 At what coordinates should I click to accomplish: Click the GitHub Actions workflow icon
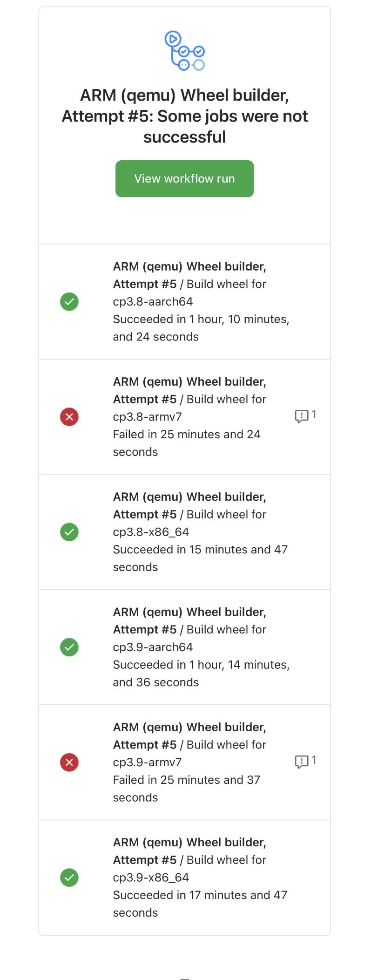click(x=185, y=51)
